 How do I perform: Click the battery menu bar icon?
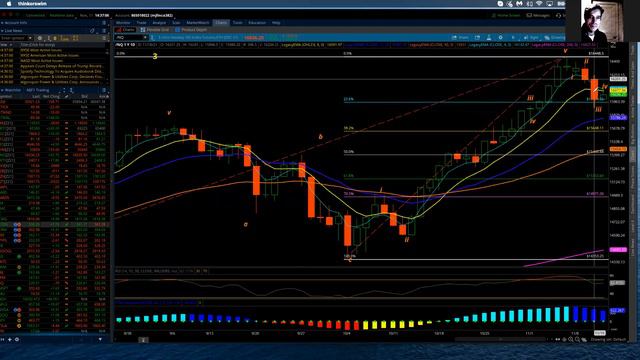(561, 4)
